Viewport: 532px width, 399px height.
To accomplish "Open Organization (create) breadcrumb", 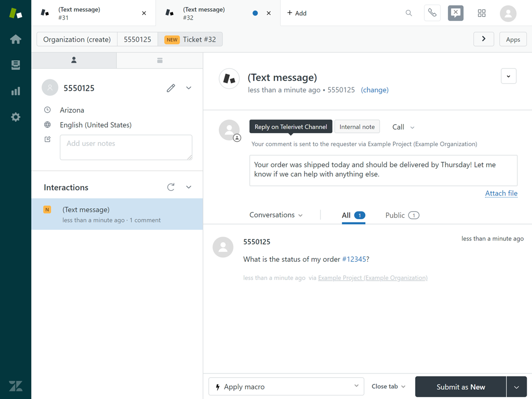I will (x=77, y=39).
